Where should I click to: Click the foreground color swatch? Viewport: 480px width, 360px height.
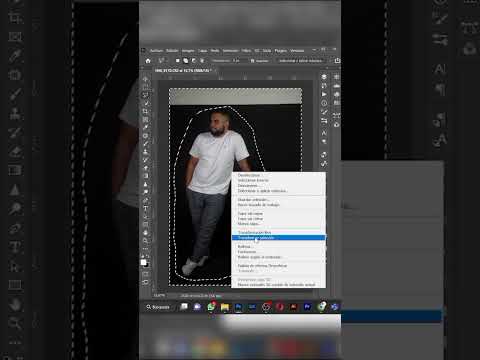click(x=143, y=262)
